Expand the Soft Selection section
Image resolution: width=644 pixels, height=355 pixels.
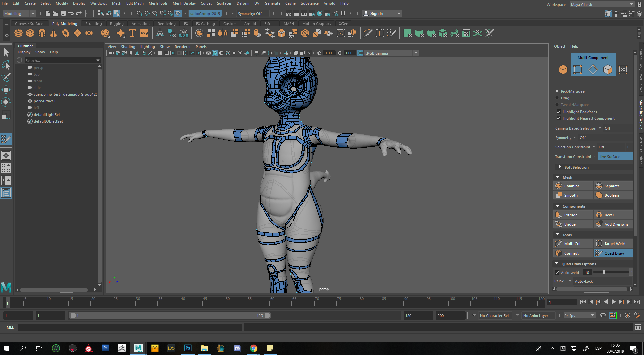(559, 167)
